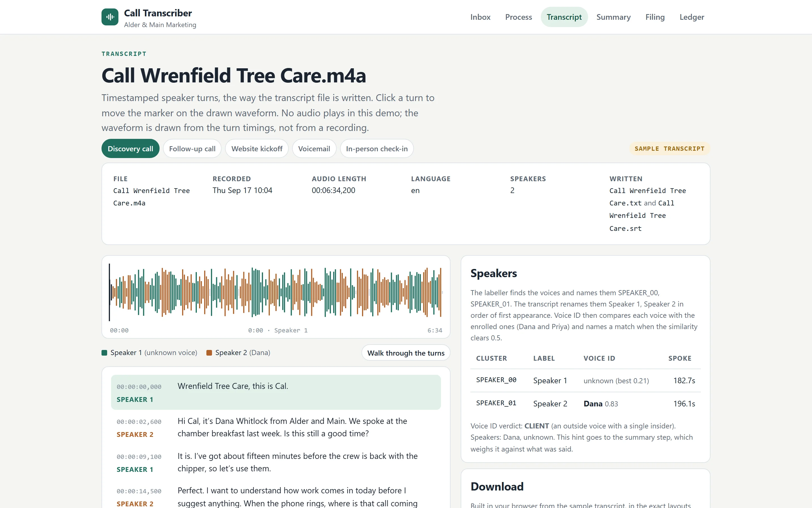Click the waveform playhead marker at start
The height and width of the screenshot is (508, 812).
[x=109, y=292]
